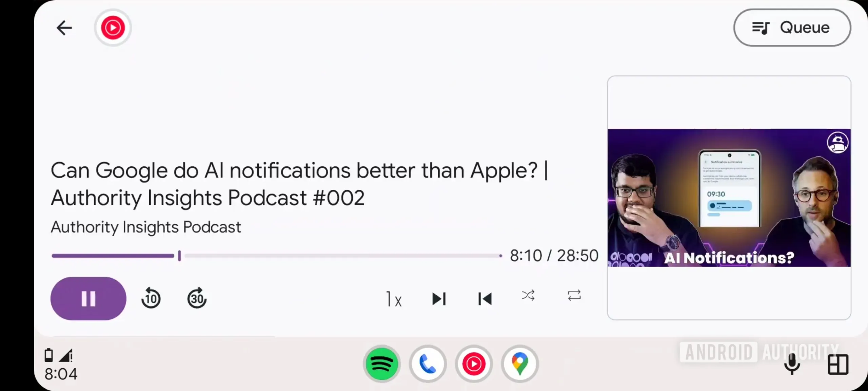Rewind 10 seconds
The height and width of the screenshot is (391, 868).
[x=151, y=299]
